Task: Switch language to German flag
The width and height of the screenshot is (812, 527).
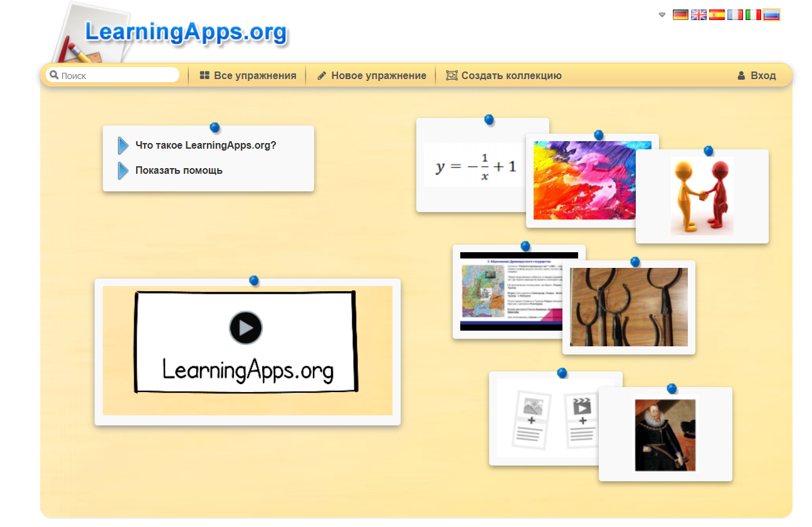Action: 680,14
